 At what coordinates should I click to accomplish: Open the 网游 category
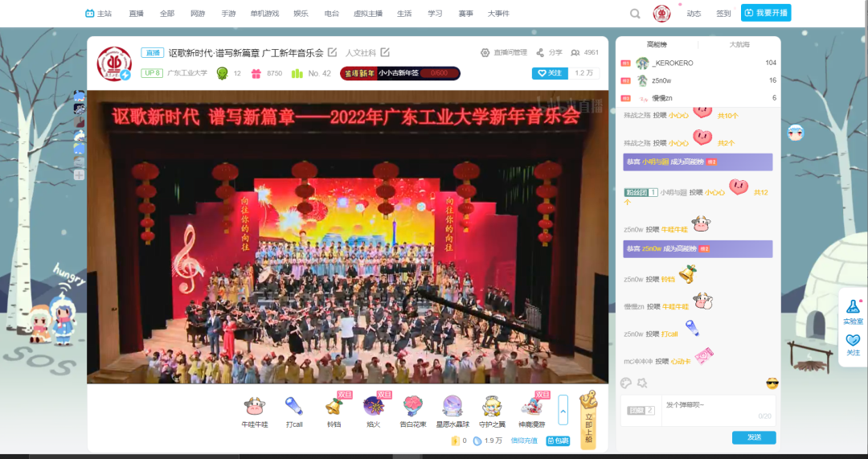pos(198,14)
